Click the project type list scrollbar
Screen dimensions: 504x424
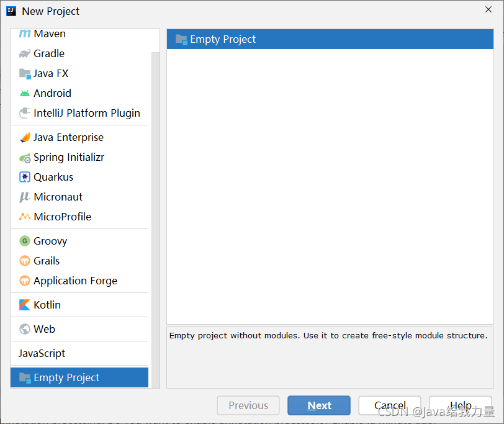pos(156,220)
